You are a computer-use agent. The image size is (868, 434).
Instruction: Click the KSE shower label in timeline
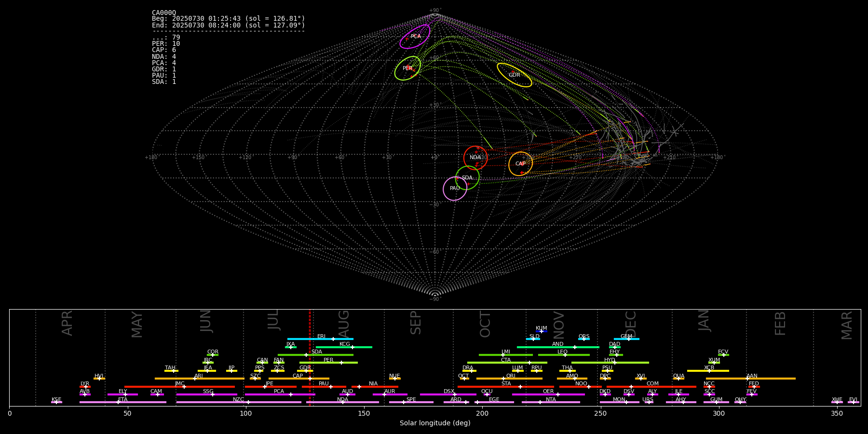pyautogui.click(x=56, y=400)
